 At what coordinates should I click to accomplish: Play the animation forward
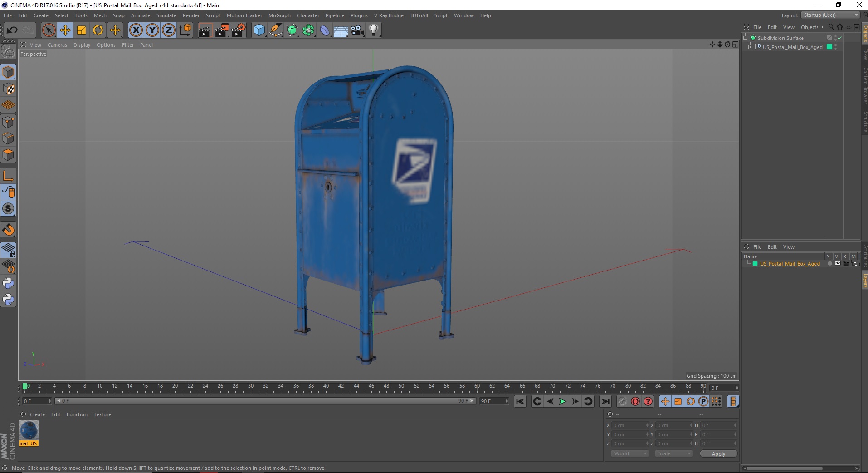tap(562, 401)
